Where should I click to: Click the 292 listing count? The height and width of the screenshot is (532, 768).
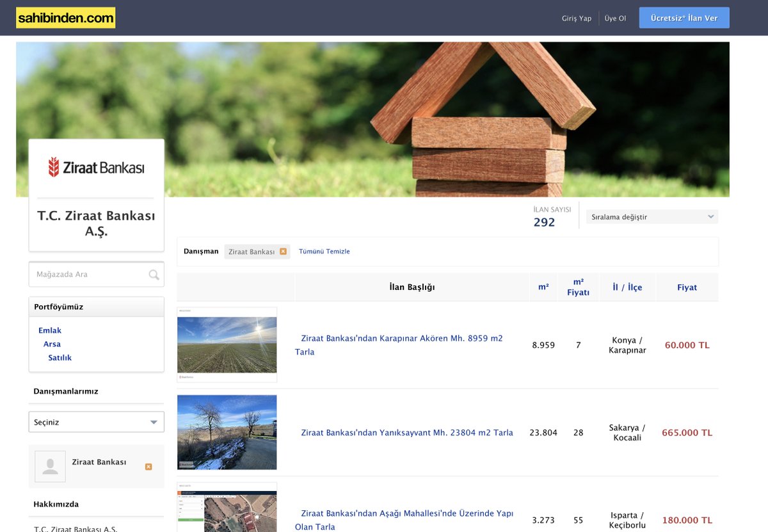point(544,222)
